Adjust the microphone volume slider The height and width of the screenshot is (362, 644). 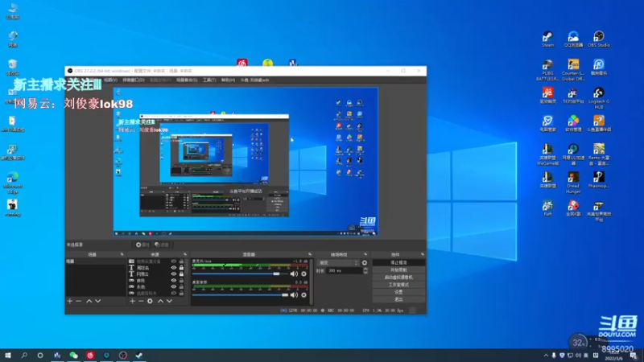[x=240, y=274]
